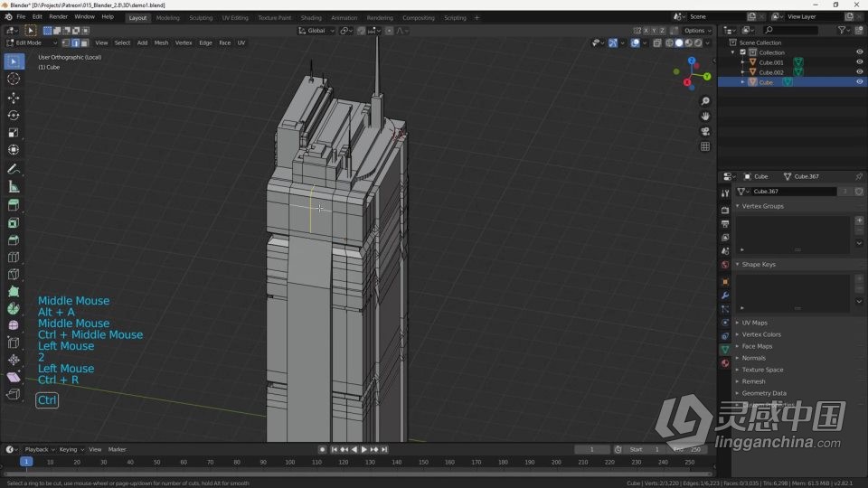
Task: Add a vertex group with plus button
Action: click(859, 221)
